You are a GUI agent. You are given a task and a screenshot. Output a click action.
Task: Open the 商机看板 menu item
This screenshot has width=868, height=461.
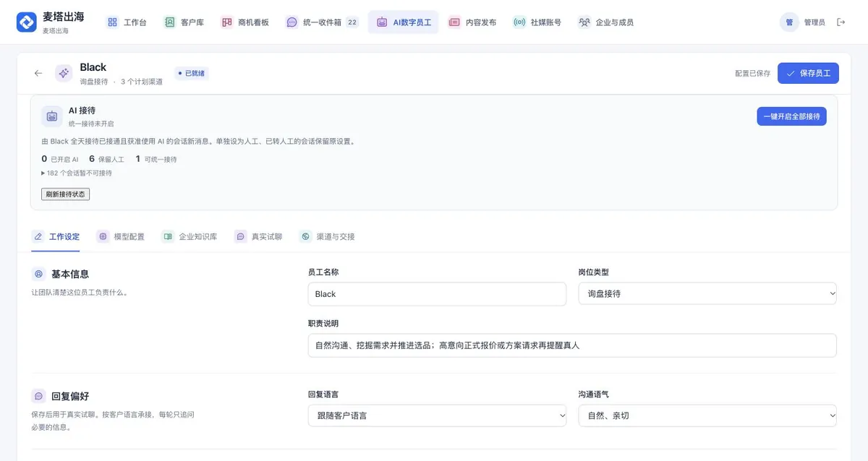click(245, 22)
